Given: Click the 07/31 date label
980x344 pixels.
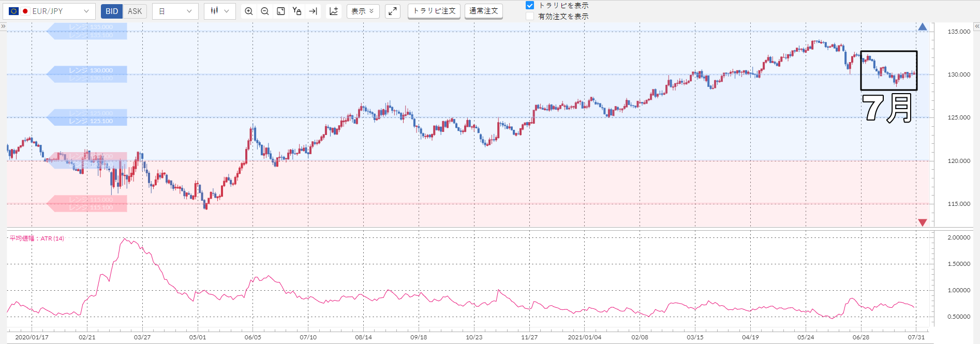Looking at the screenshot, I should 916,337.
